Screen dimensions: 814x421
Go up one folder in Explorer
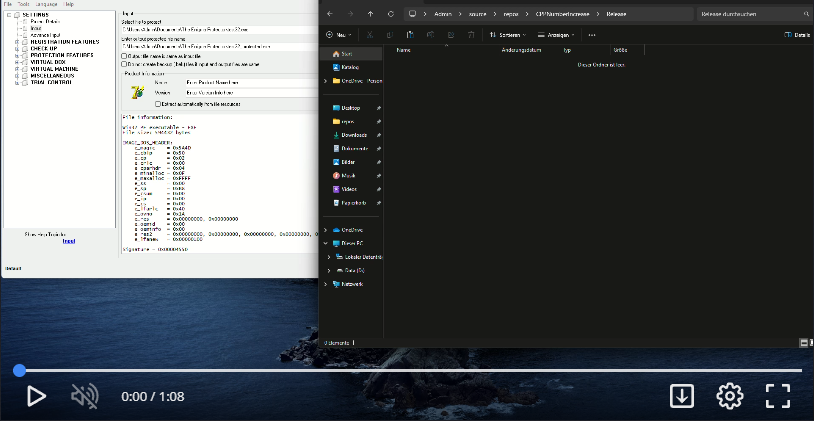[x=370, y=14]
